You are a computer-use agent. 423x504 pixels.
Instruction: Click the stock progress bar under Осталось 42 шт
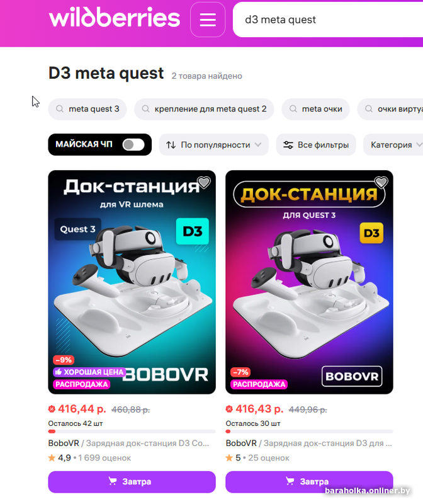(x=132, y=432)
